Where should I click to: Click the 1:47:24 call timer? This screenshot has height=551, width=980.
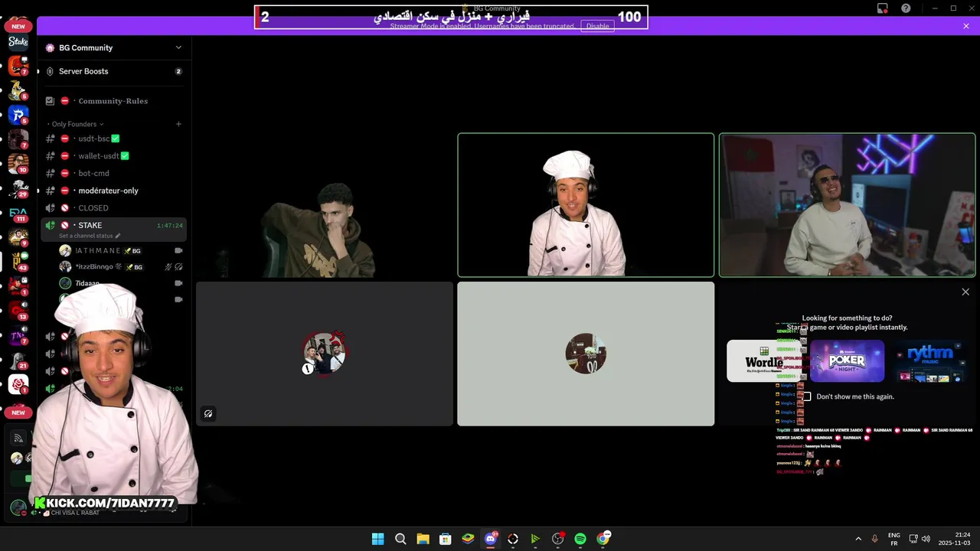[x=170, y=226]
